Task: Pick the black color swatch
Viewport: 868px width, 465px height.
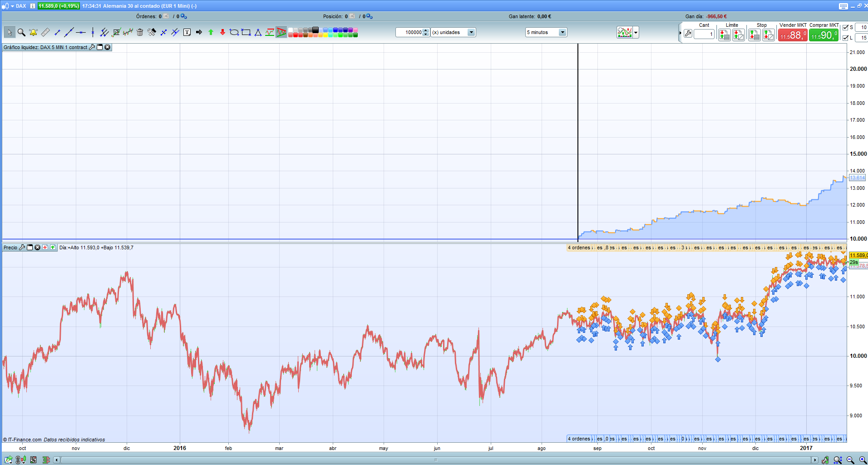Action: (316, 30)
